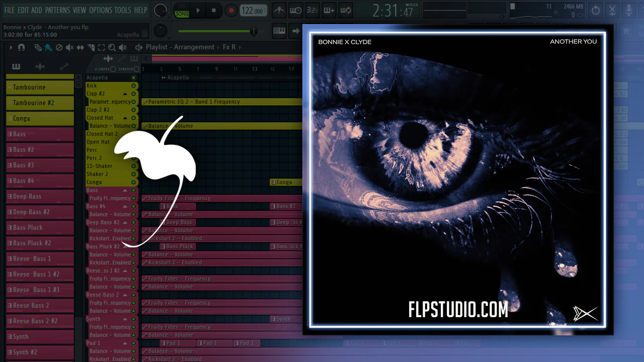The width and height of the screenshot is (644, 362).
Task: Collapse the Closed Hat track group
Action: point(125,118)
